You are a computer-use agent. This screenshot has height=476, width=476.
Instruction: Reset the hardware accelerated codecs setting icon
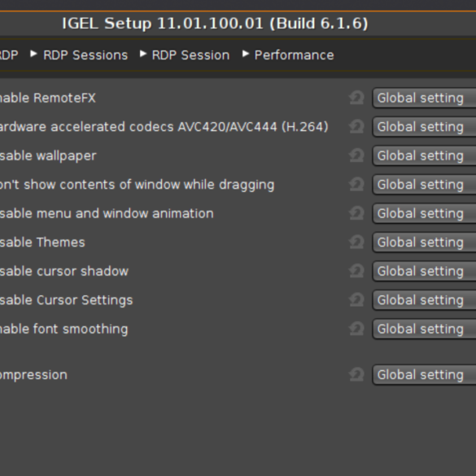click(356, 127)
